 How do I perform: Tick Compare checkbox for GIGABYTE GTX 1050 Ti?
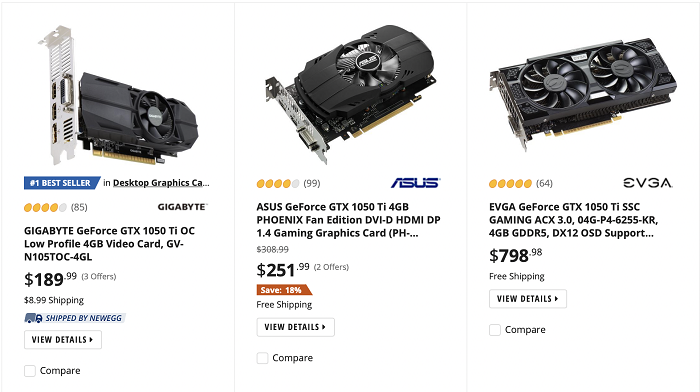(x=30, y=371)
